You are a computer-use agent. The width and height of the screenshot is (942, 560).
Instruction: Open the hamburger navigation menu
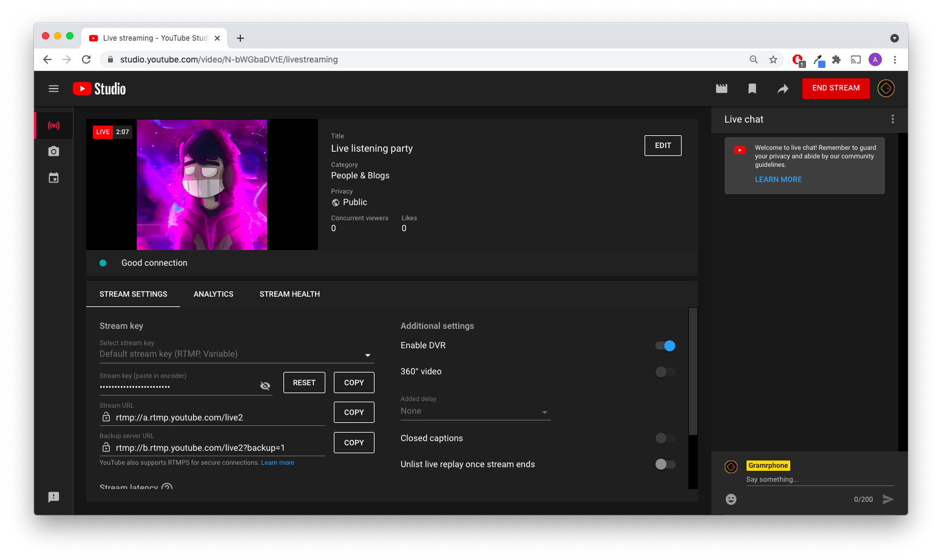53,89
